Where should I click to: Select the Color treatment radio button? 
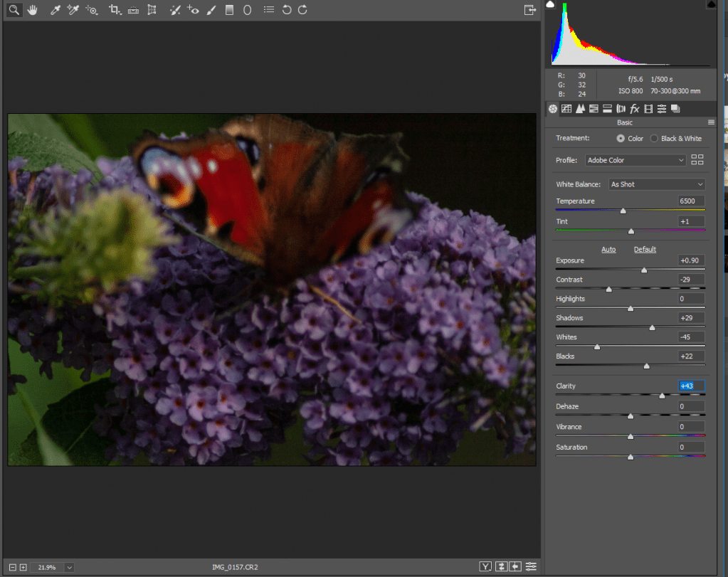pos(621,138)
